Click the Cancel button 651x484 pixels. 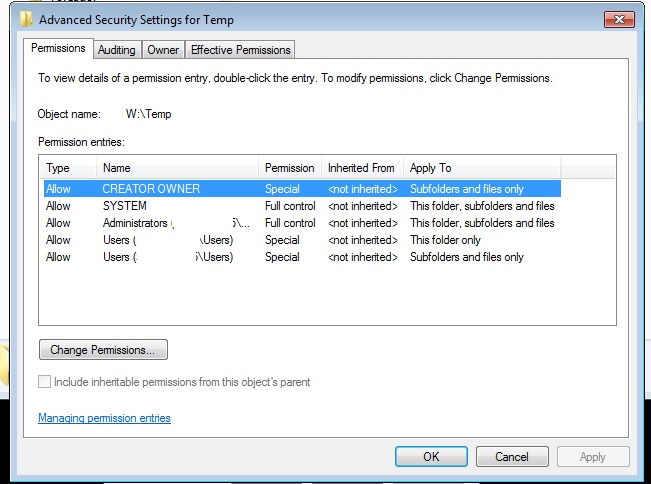click(x=511, y=456)
